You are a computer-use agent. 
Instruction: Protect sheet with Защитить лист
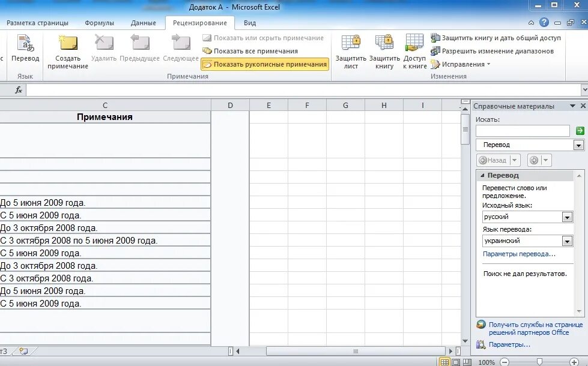point(351,52)
